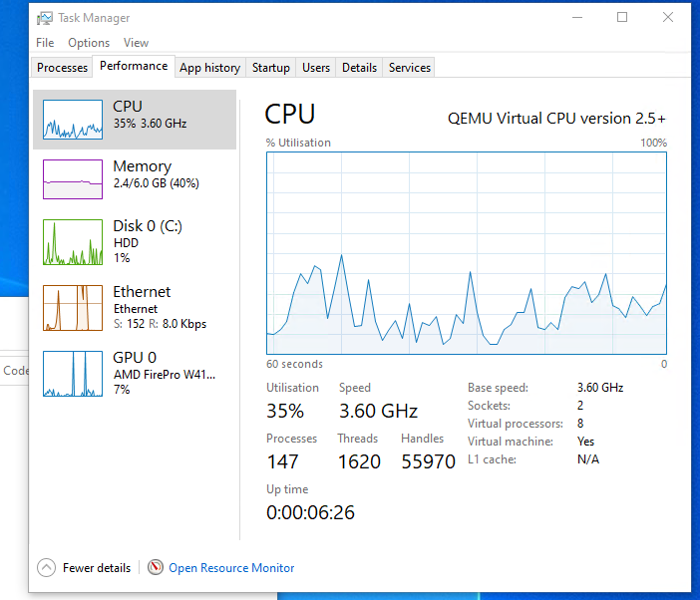Open the Memory performance thumbnail
This screenshot has height=600, width=700.
pos(73,178)
